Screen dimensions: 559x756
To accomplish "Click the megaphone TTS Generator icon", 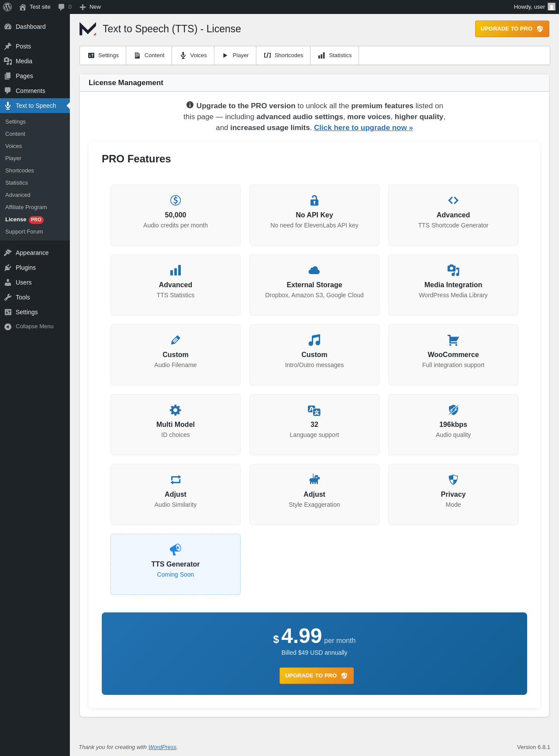I will click(176, 549).
